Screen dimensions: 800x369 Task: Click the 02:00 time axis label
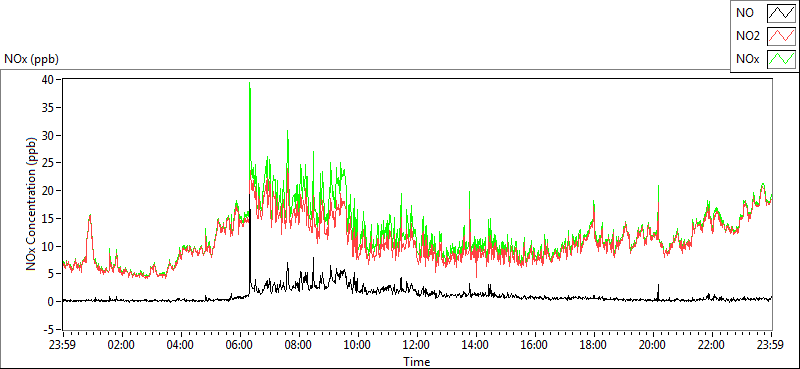coord(121,344)
